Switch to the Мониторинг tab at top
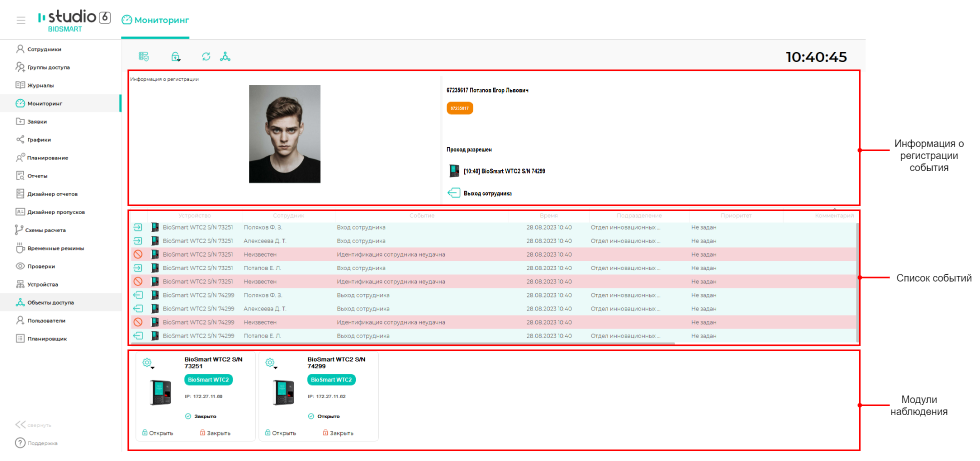Image resolution: width=980 pixels, height=461 pixels. [155, 20]
